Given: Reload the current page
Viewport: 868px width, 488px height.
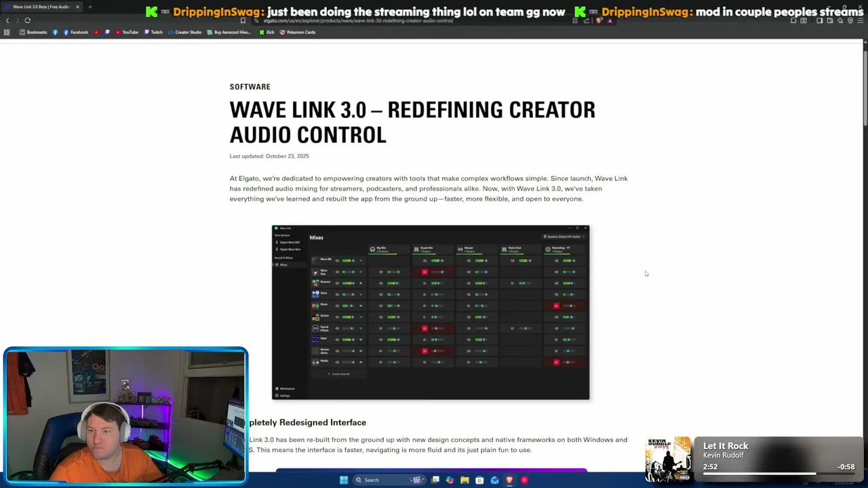Looking at the screenshot, I should point(28,20).
